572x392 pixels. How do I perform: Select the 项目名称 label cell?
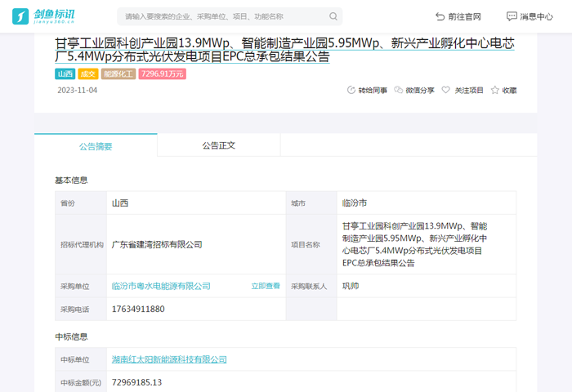coord(311,245)
